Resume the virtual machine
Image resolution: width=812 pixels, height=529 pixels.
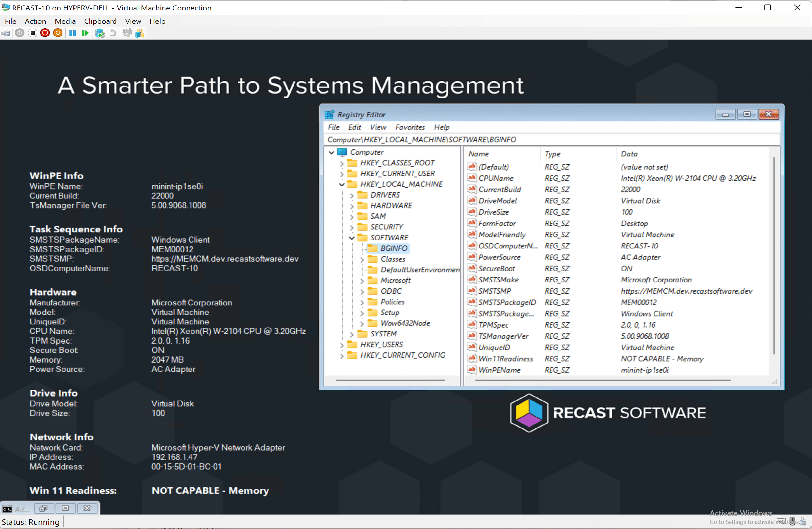[x=85, y=33]
